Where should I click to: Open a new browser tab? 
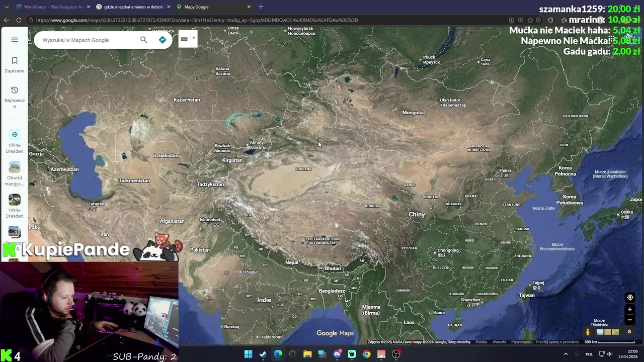point(261,7)
